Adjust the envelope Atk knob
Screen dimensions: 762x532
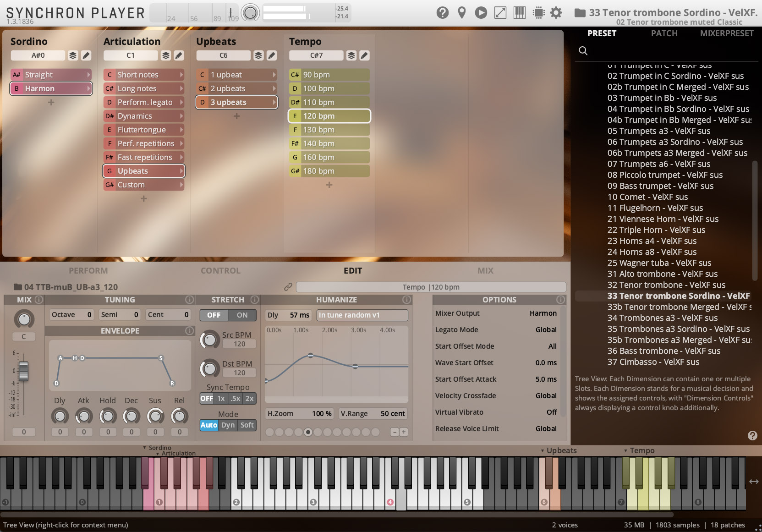[x=83, y=416]
